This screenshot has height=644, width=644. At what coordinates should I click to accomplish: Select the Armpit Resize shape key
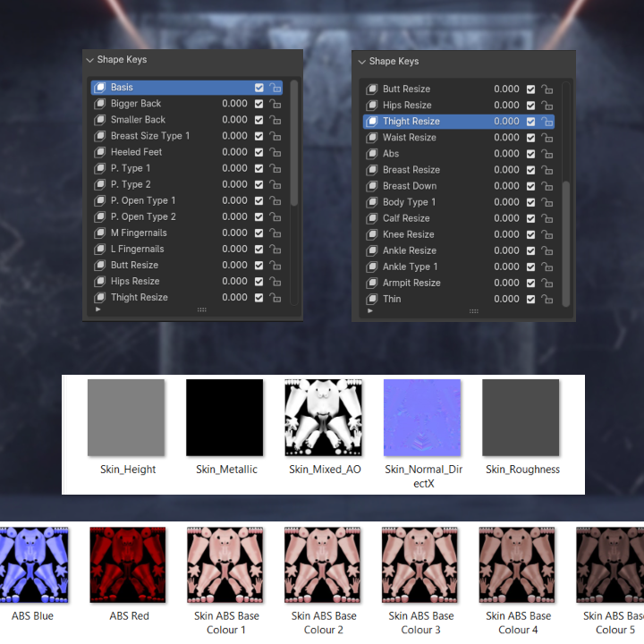(411, 283)
